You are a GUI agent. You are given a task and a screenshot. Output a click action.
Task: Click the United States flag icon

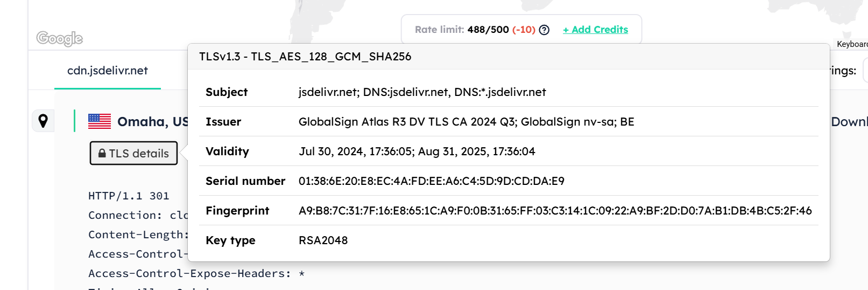point(100,121)
